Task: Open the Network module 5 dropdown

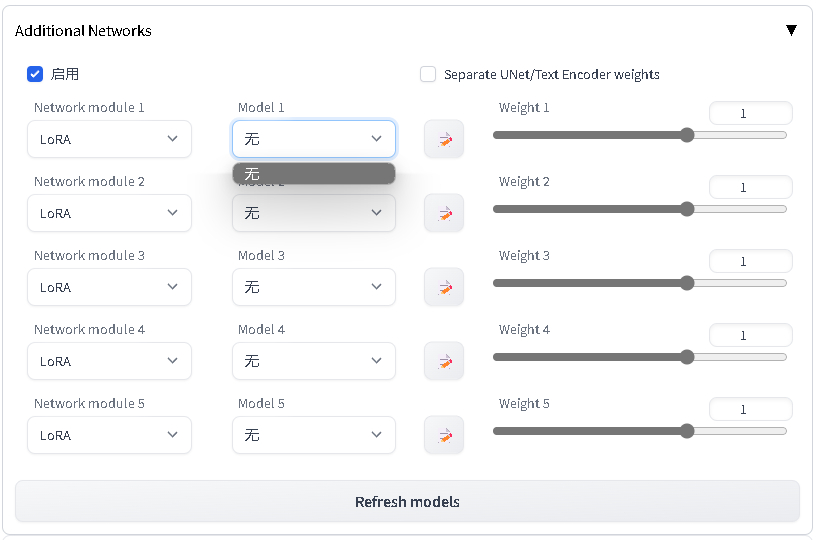Action: pos(109,435)
